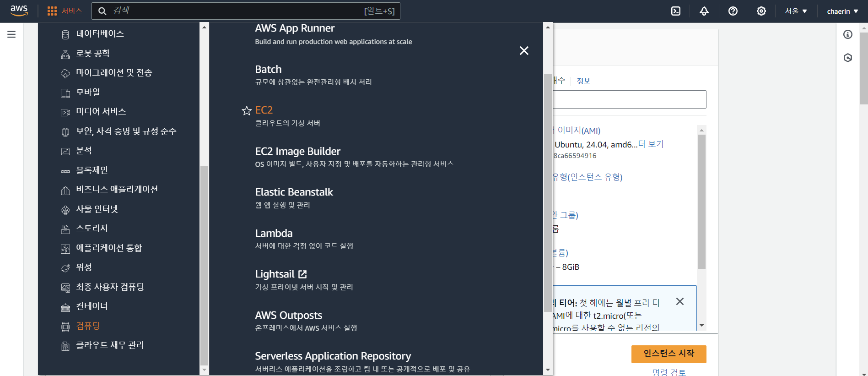Select the 데이터베이스 category

point(100,34)
